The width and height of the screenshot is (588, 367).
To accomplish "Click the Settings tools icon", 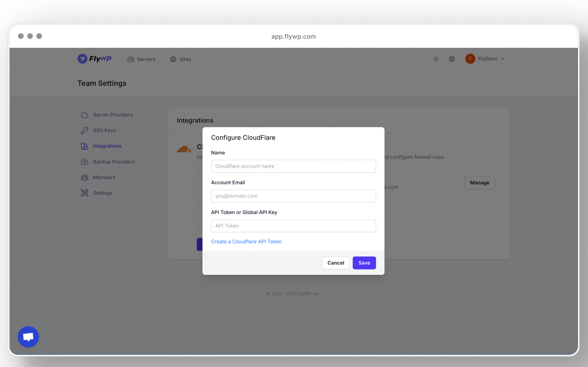I will (85, 193).
